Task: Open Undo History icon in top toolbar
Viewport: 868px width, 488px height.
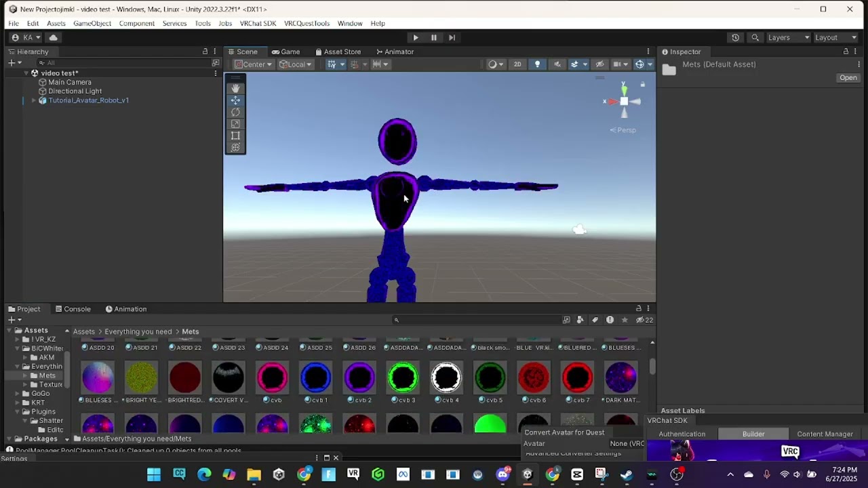Action: [735, 37]
